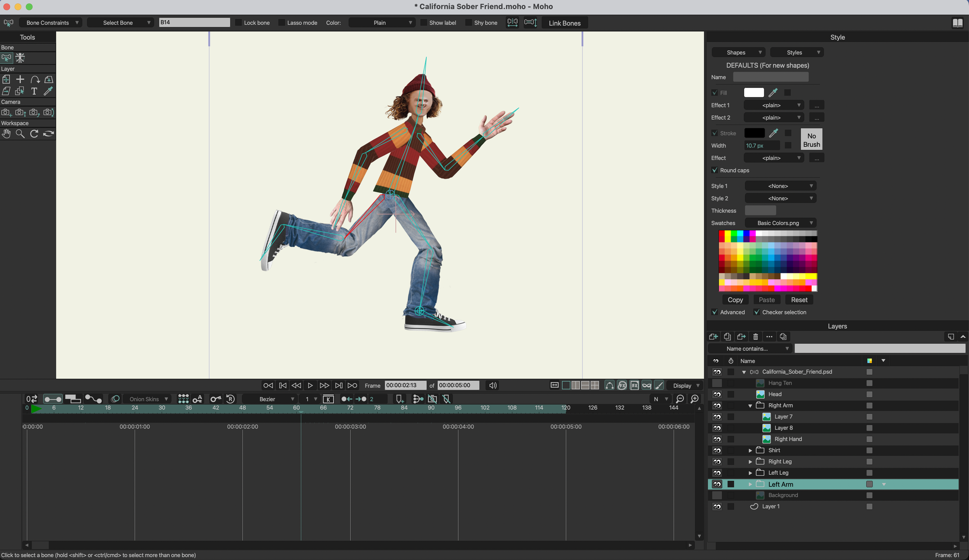Screen dimensions: 969x560
Task: Open the Shapes menu in Style panel
Action: point(738,53)
